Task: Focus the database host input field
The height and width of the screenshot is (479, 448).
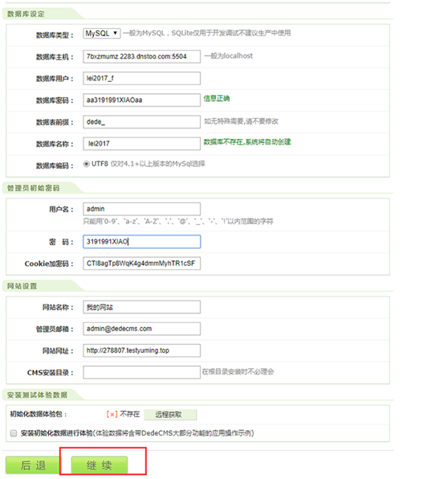Action: (x=141, y=56)
